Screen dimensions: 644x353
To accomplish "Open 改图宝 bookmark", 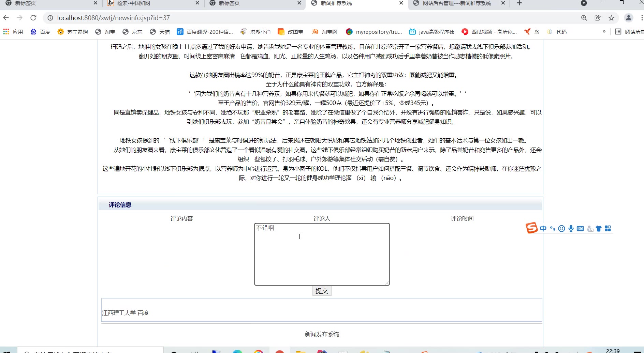I will coord(291,32).
